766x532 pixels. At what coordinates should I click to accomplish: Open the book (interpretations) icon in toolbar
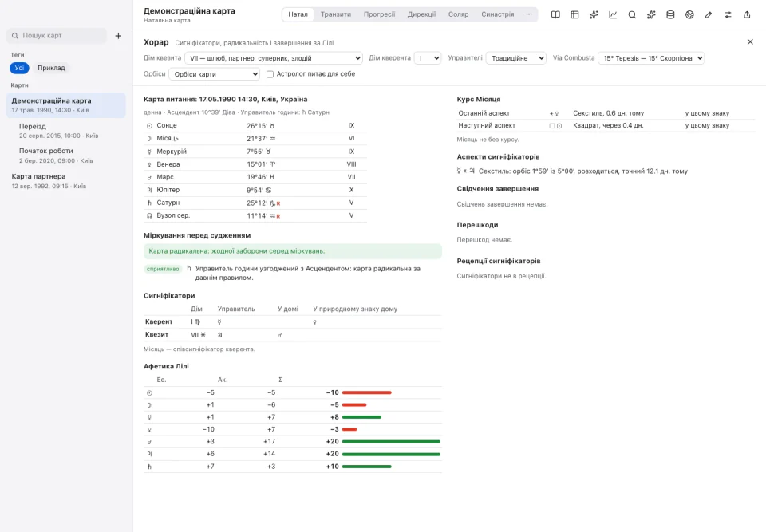[x=555, y=14]
